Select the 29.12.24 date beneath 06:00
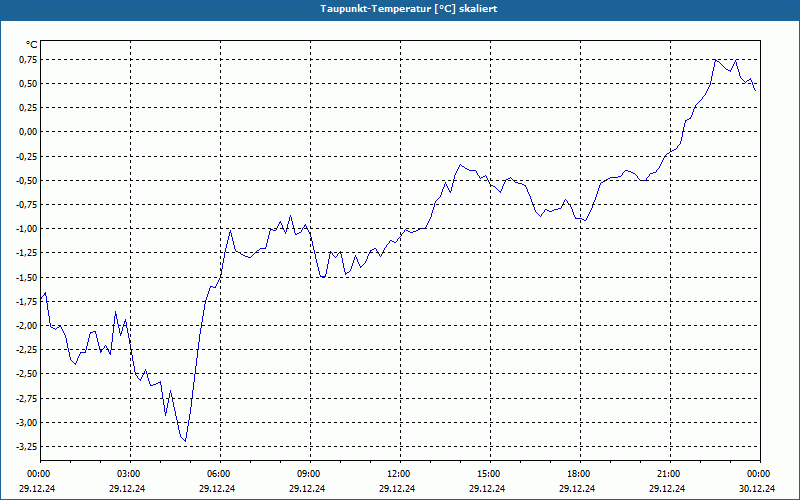 [217, 488]
